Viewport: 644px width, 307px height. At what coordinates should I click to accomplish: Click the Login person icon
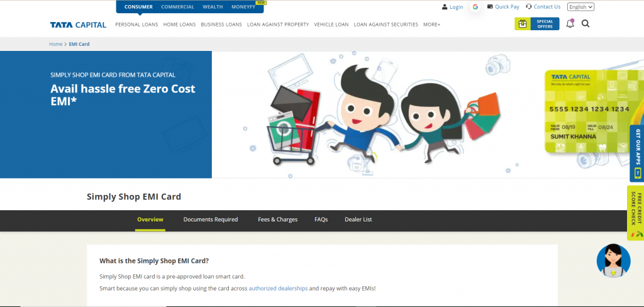point(445,7)
